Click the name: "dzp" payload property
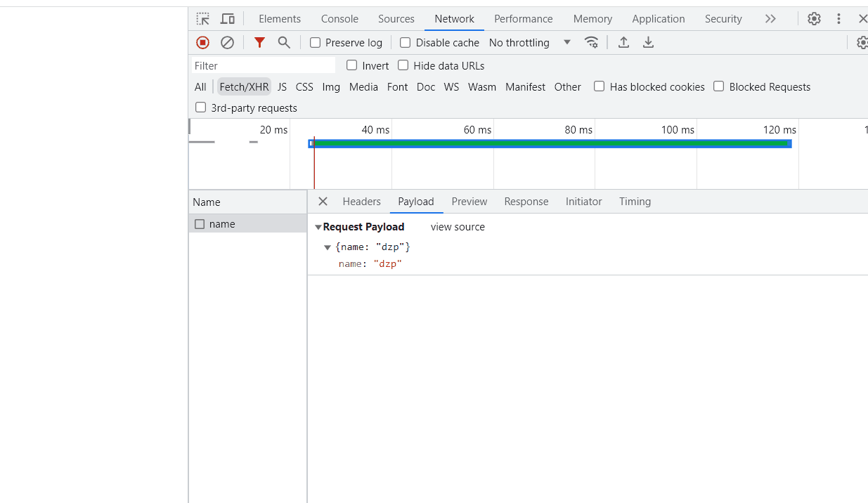Viewport: 868px width, 503px height. coord(370,264)
